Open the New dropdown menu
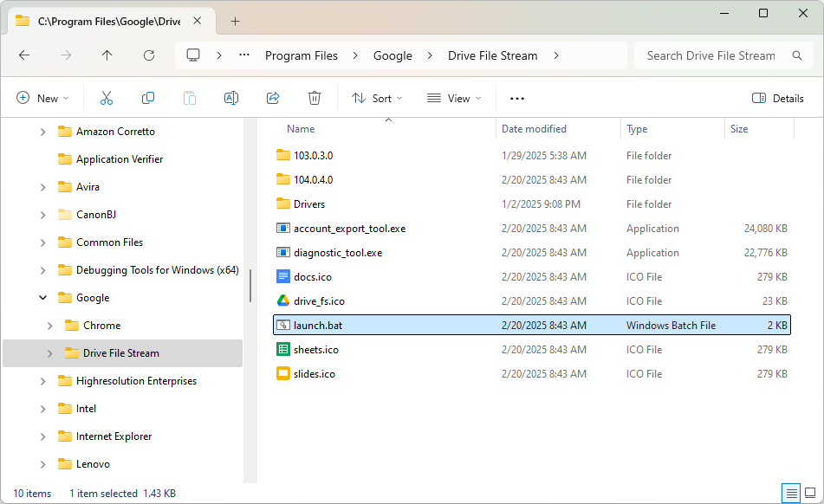824x504 pixels. 43,98
